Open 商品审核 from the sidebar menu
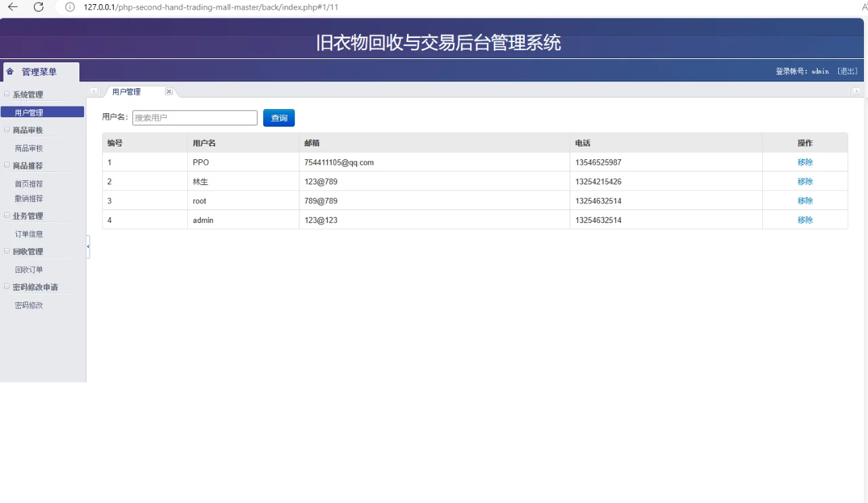 28,148
